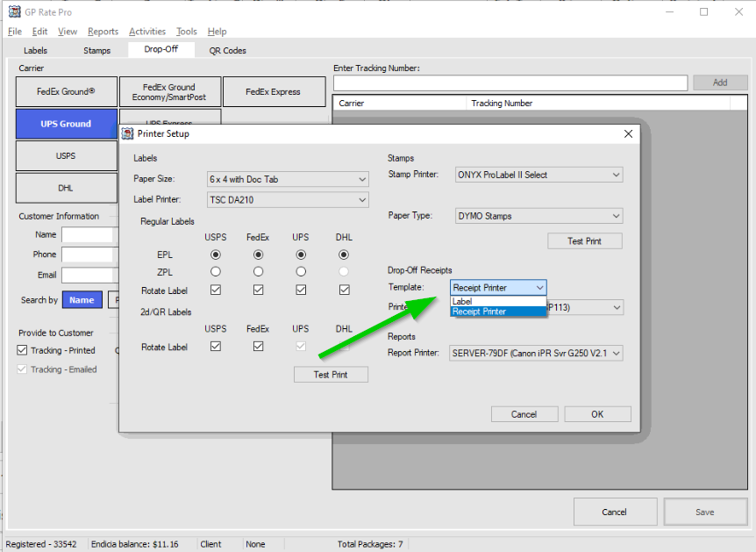Toggle Rotate Label for USPS regular labels

click(x=216, y=290)
